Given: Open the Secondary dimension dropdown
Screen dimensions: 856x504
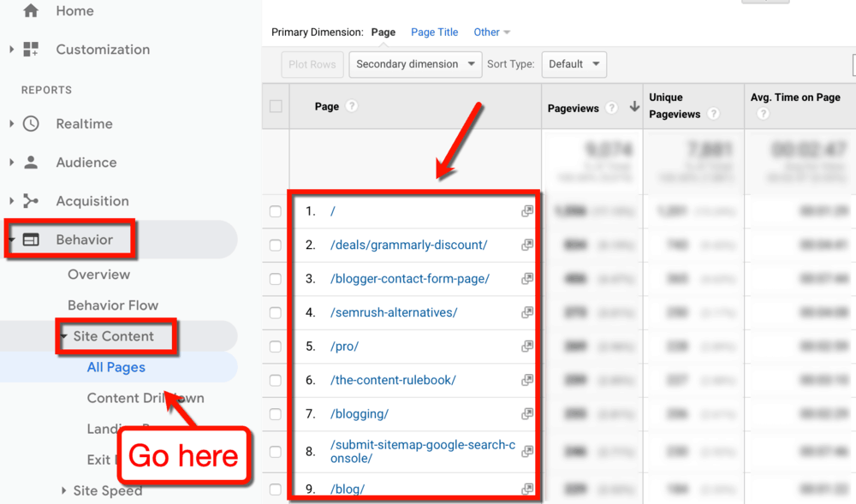Looking at the screenshot, I should [x=415, y=63].
